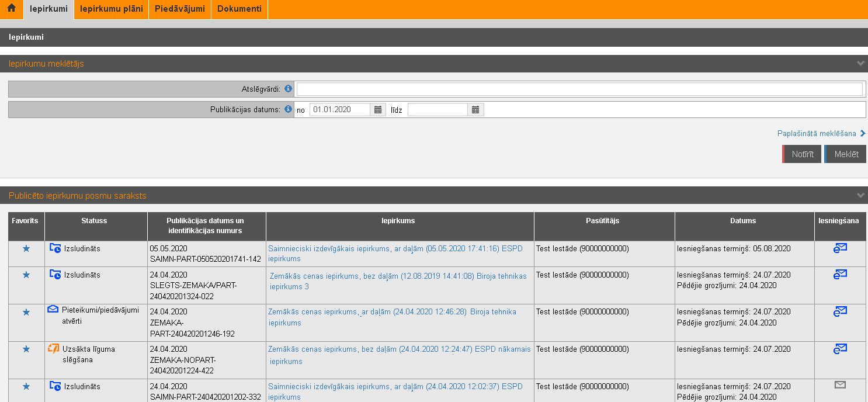This screenshot has width=868, height=402.
Task: Click info icon next to Publikācijas datums
Action: pos(288,109)
